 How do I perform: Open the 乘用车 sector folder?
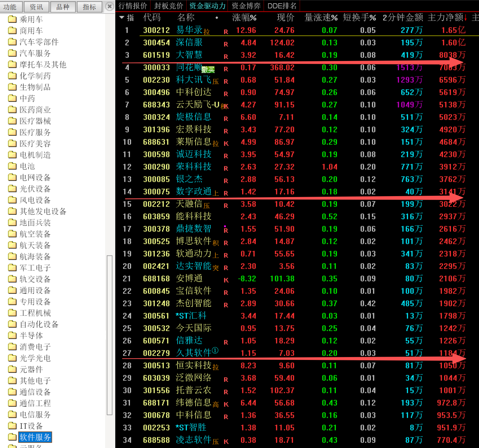pyautogui.click(x=31, y=19)
